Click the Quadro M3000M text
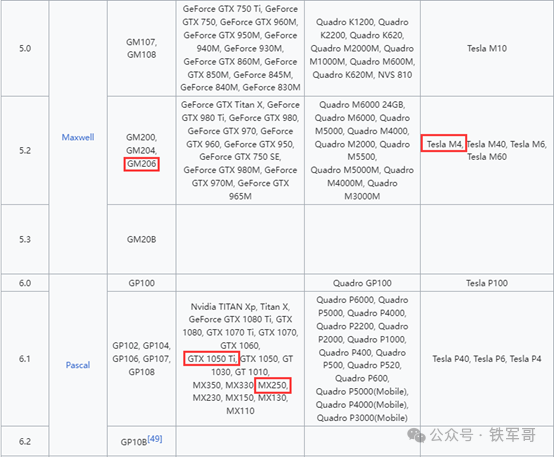 (x=362, y=196)
